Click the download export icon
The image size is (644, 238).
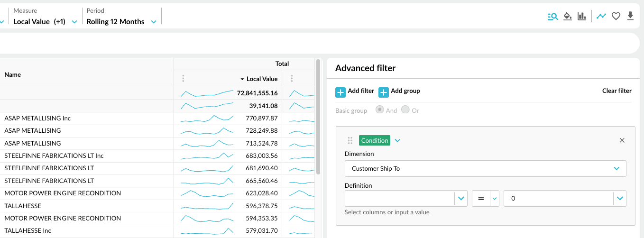coord(630,16)
